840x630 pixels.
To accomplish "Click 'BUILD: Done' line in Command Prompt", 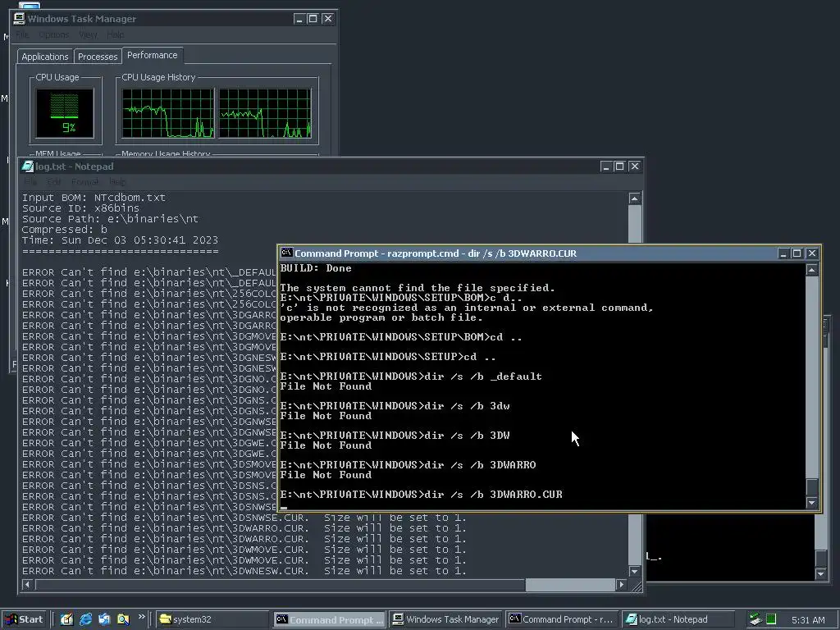I will (x=316, y=268).
